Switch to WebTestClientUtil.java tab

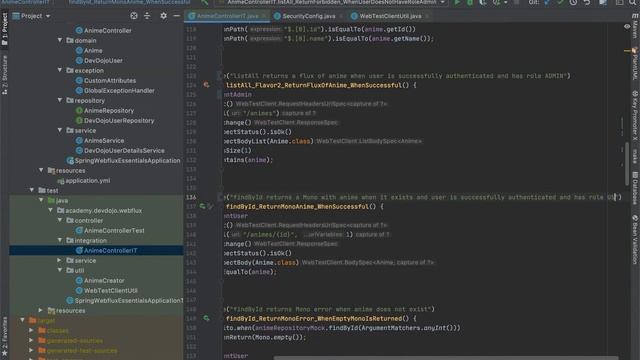tap(386, 16)
